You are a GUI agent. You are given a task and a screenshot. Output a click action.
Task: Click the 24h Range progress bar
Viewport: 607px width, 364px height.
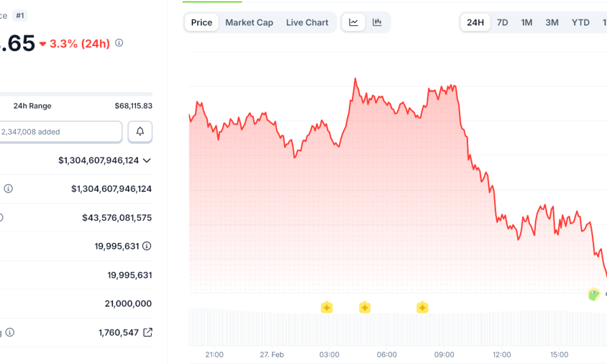point(76,94)
